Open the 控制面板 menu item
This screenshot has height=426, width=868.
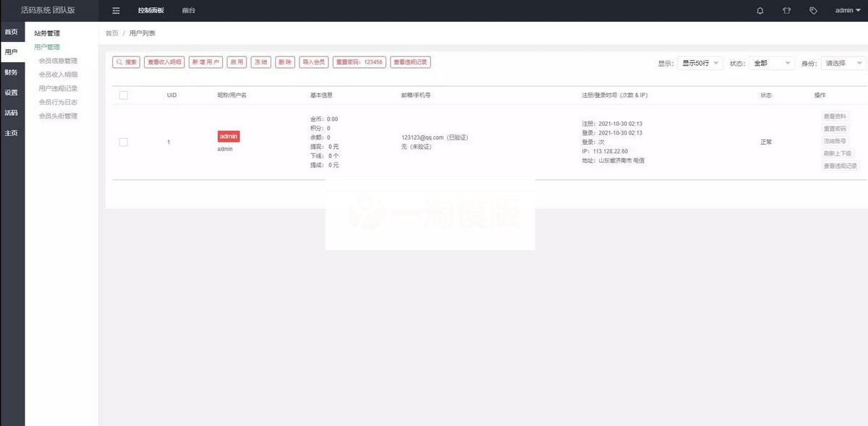(x=150, y=10)
